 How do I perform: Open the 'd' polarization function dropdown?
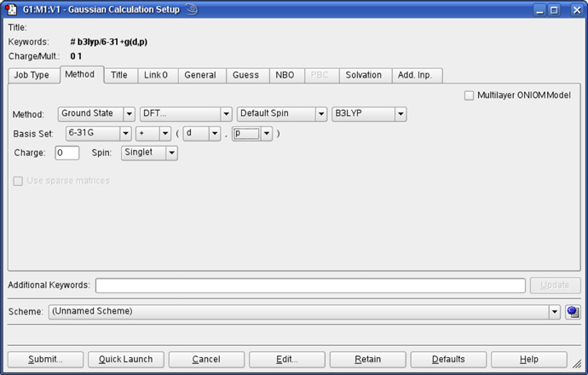coord(202,134)
